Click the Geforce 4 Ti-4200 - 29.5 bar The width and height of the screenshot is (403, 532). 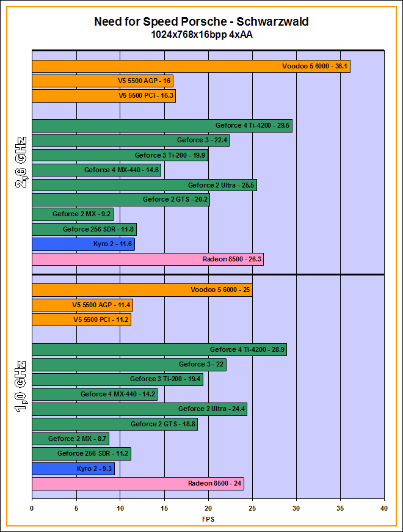click(x=162, y=126)
